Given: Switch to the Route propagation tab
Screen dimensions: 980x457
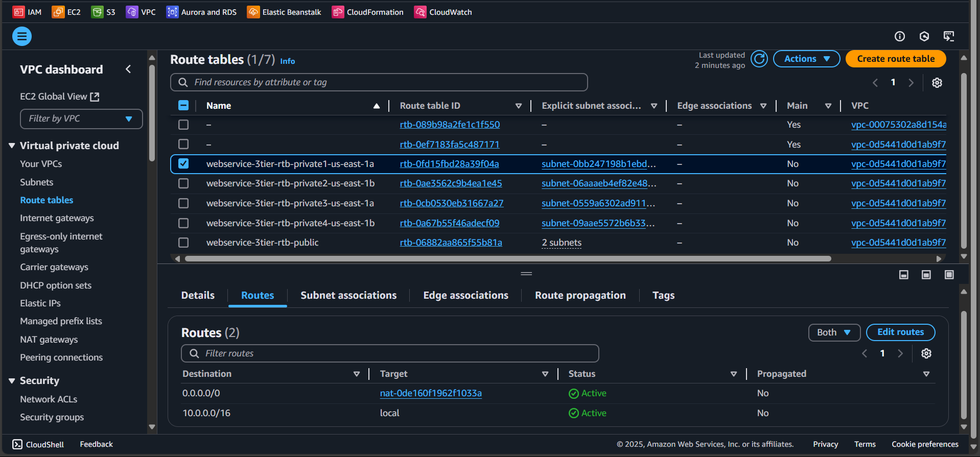Looking at the screenshot, I should (x=580, y=295).
